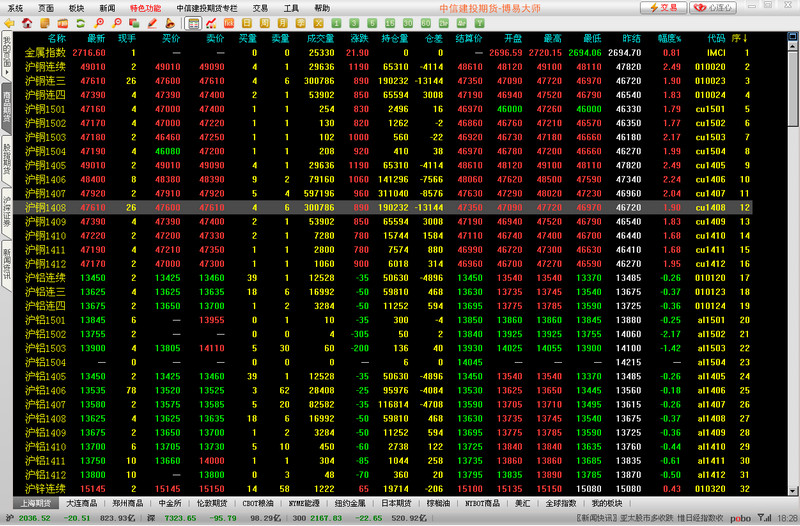
Task: Select the tick chart icon
Action: click(x=228, y=21)
